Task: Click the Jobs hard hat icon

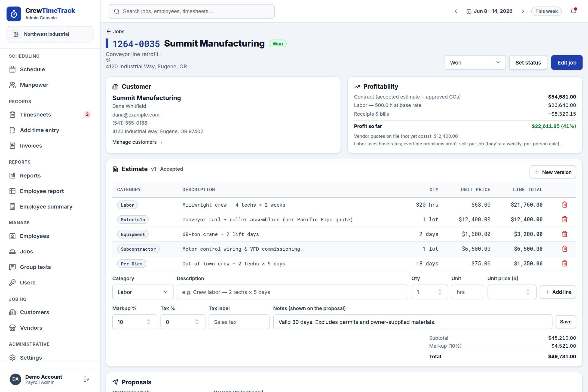Action: (x=13, y=252)
